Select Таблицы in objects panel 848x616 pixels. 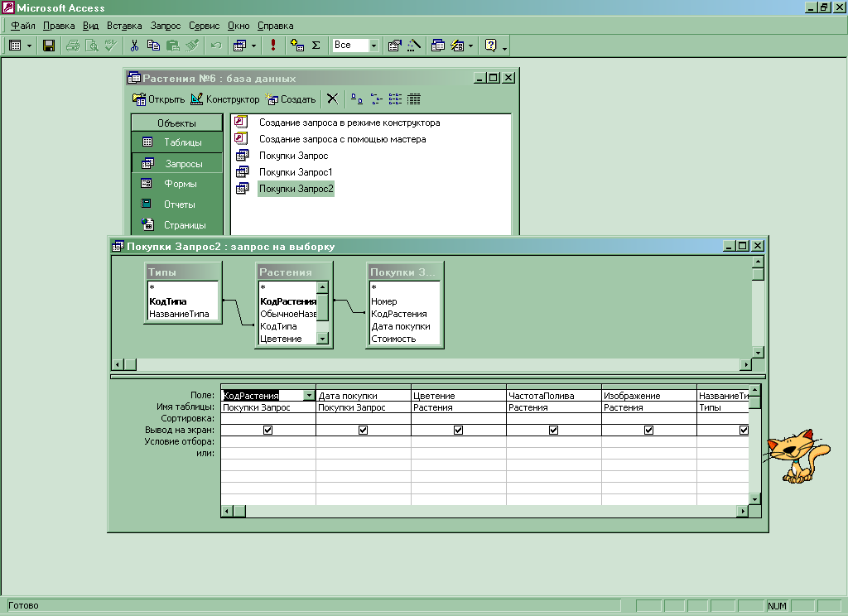177,142
